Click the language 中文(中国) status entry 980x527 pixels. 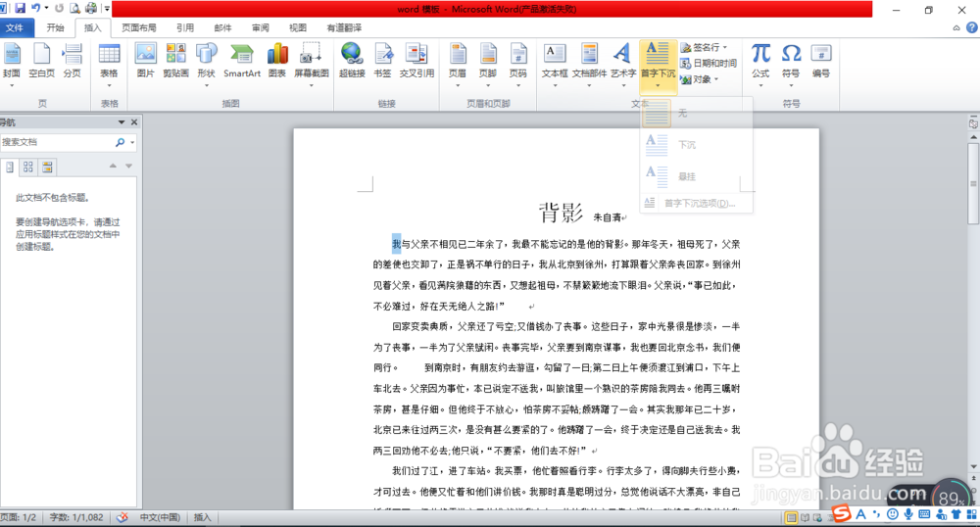pyautogui.click(x=160, y=517)
